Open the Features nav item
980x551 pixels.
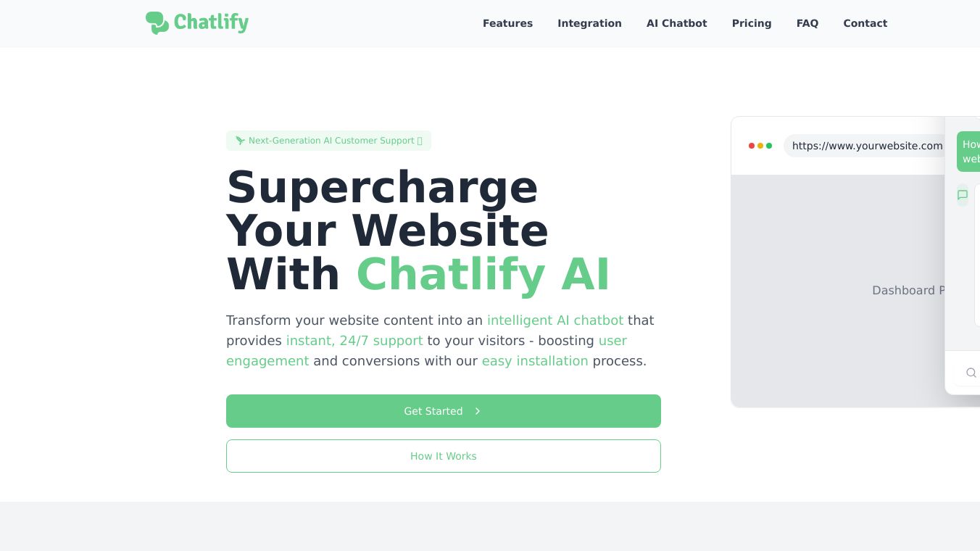(x=507, y=23)
